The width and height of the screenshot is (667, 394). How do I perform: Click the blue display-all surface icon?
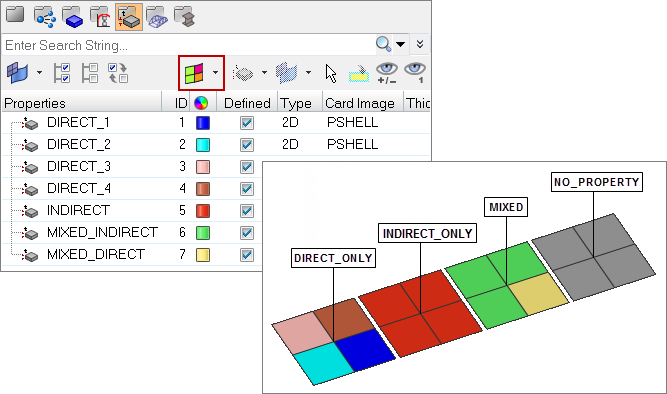18,73
